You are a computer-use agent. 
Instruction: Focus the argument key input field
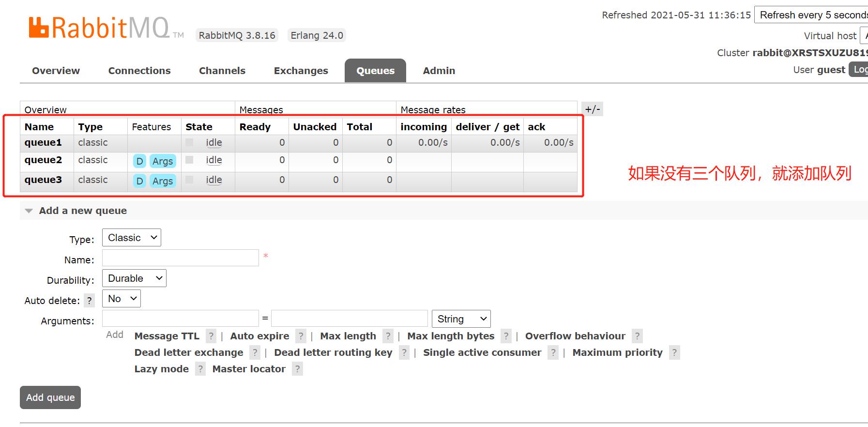(x=181, y=319)
